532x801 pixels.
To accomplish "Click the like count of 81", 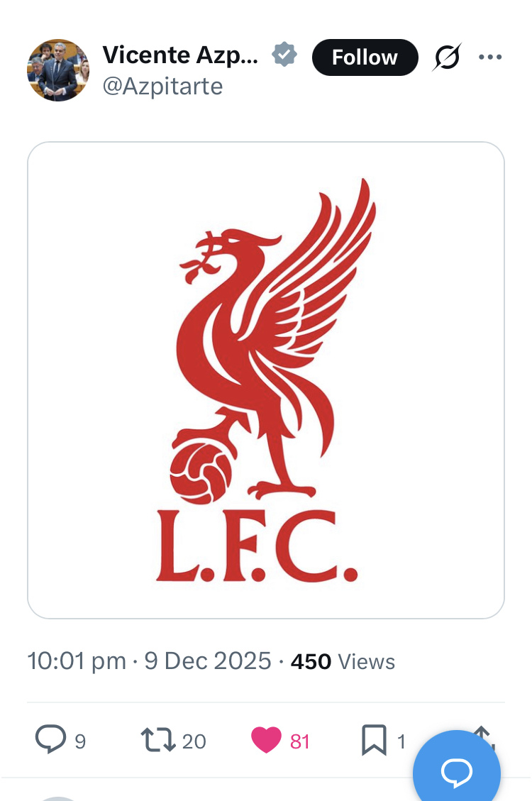I will click(300, 741).
